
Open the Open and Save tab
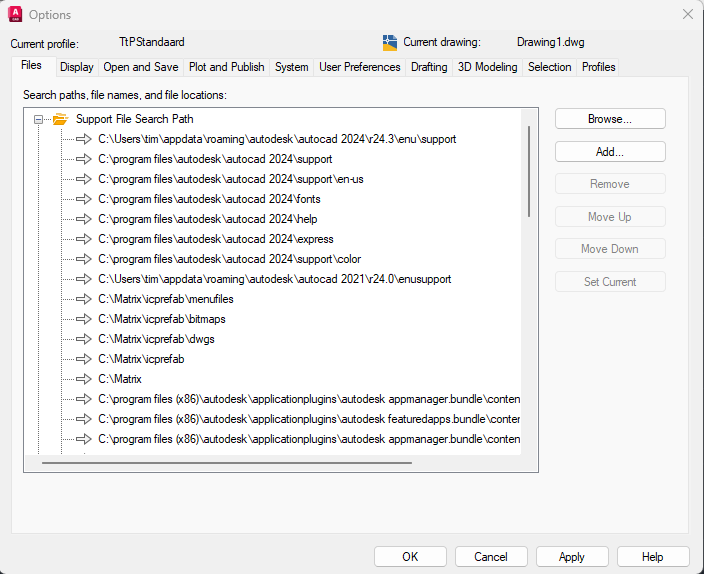click(x=141, y=67)
